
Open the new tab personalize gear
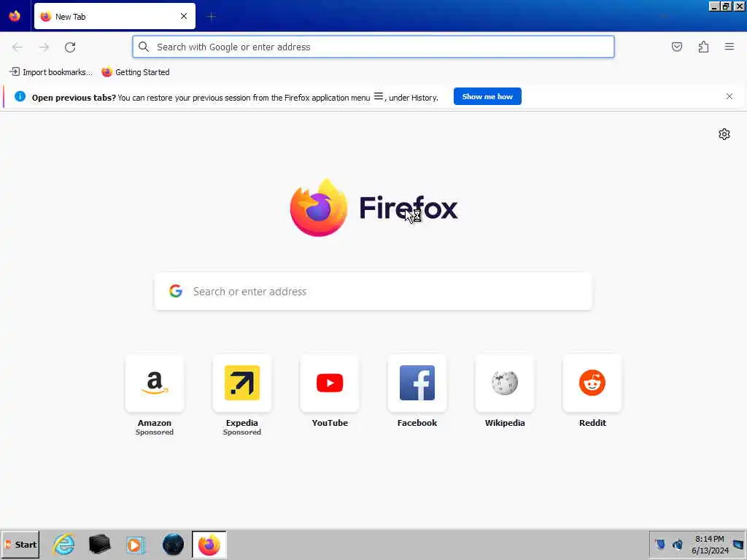pos(724,134)
